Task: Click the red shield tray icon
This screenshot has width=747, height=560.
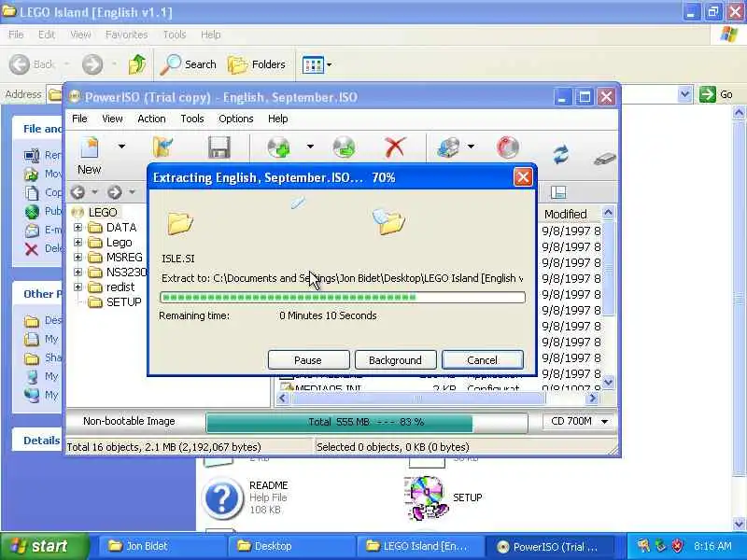Action: click(x=678, y=545)
